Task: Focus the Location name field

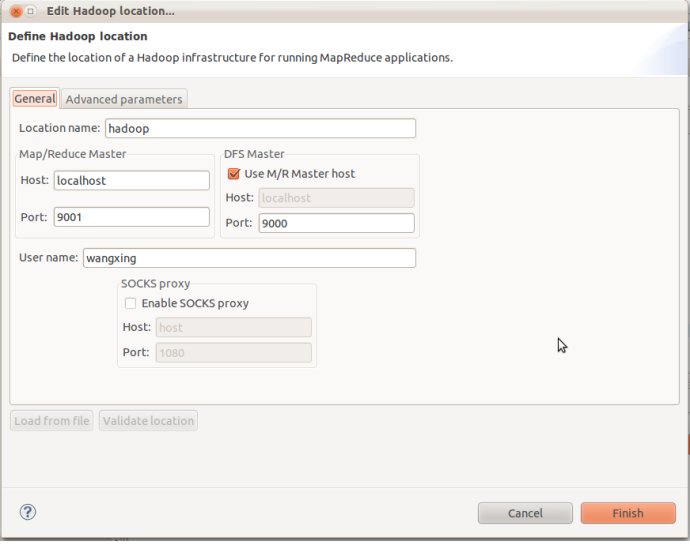Action: click(261, 128)
